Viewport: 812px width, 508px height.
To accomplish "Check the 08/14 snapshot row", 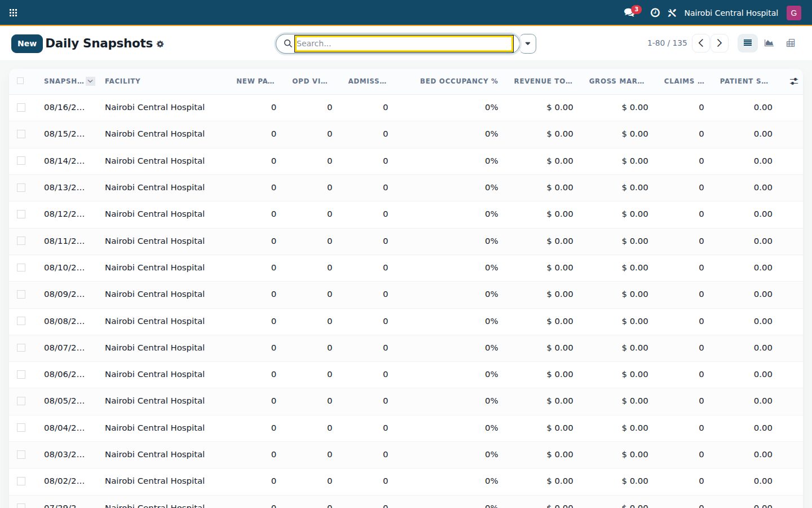I will (21, 161).
